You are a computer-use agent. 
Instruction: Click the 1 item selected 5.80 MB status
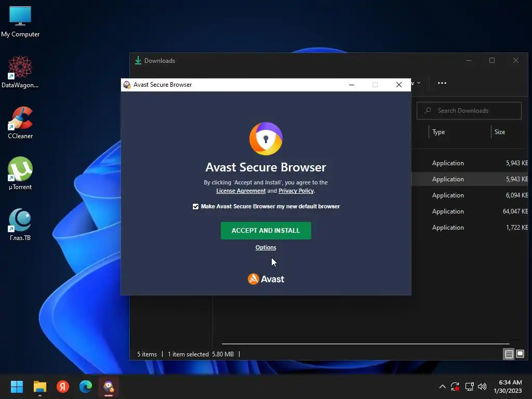pyautogui.click(x=201, y=354)
